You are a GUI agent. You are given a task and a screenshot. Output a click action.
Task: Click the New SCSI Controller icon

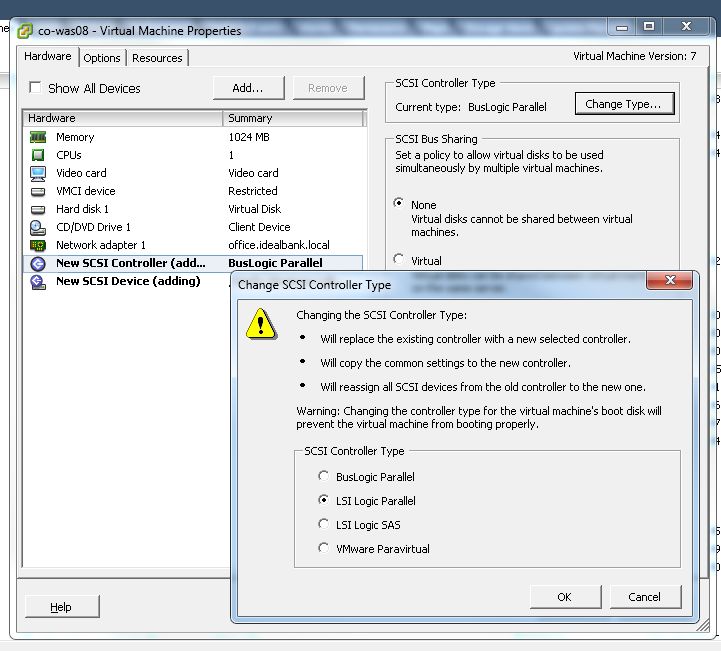click(x=38, y=263)
